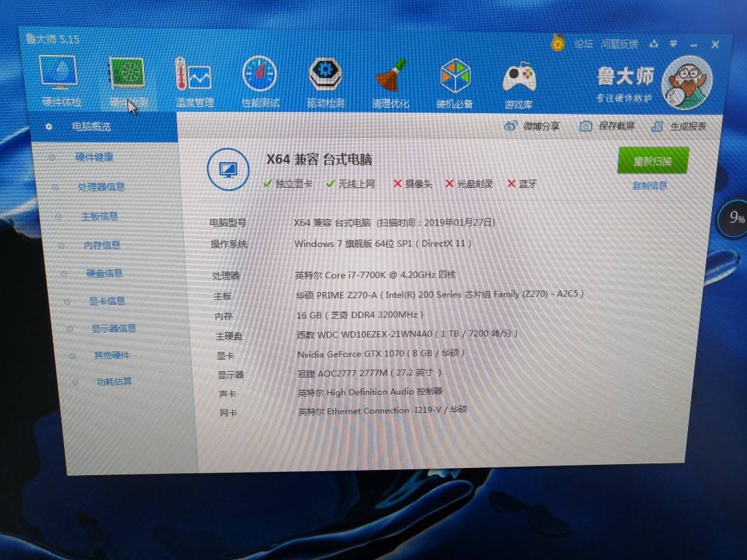Click the 内存 row label in overview
The height and width of the screenshot is (560, 747).
(224, 316)
